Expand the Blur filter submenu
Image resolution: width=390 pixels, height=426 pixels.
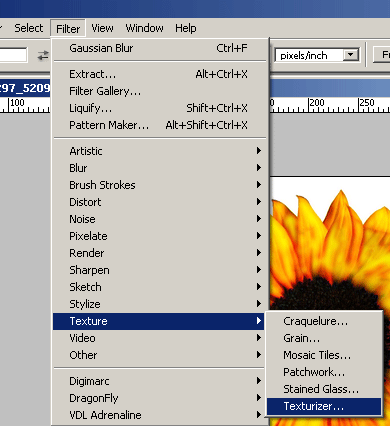(x=159, y=168)
